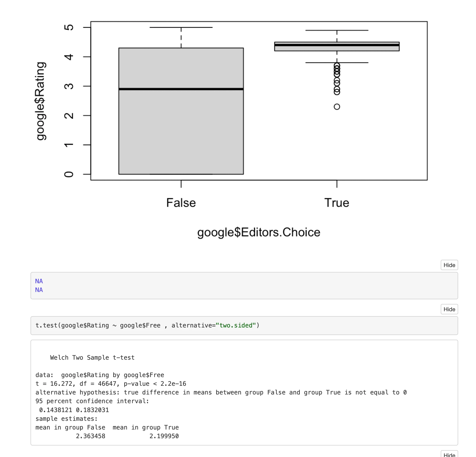Click the median line of the False box

coord(181,89)
